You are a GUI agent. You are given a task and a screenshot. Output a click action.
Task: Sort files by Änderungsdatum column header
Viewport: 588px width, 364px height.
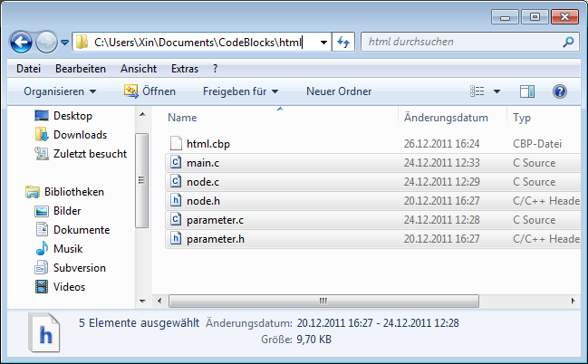click(446, 118)
